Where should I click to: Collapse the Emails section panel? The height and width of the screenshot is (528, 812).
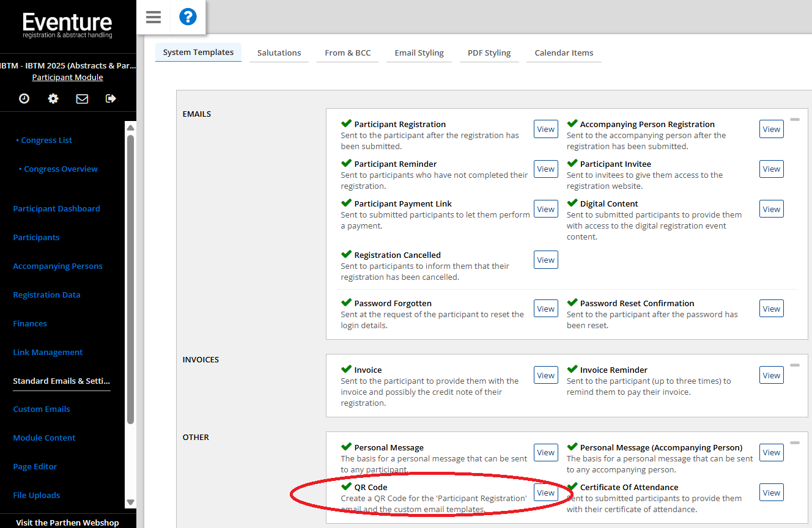[x=794, y=120]
